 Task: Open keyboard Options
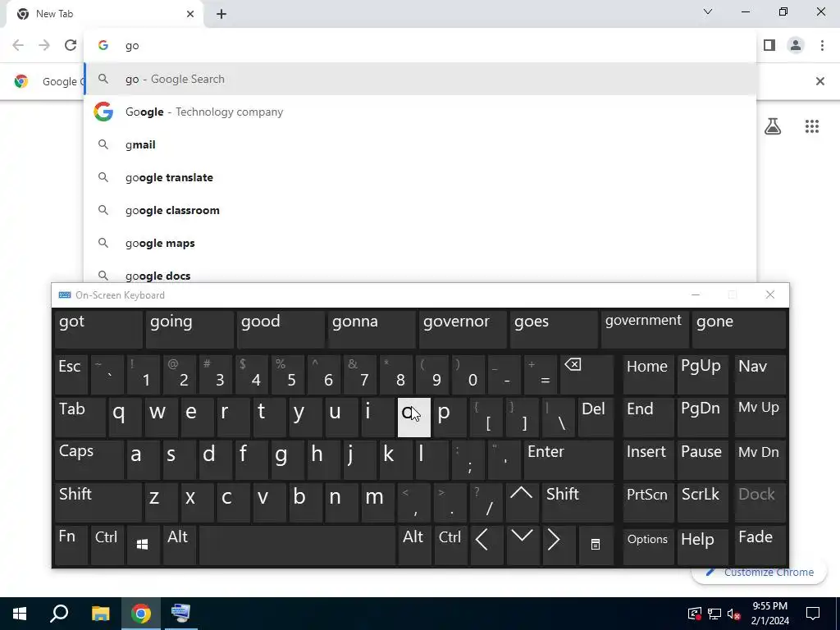click(x=648, y=545)
